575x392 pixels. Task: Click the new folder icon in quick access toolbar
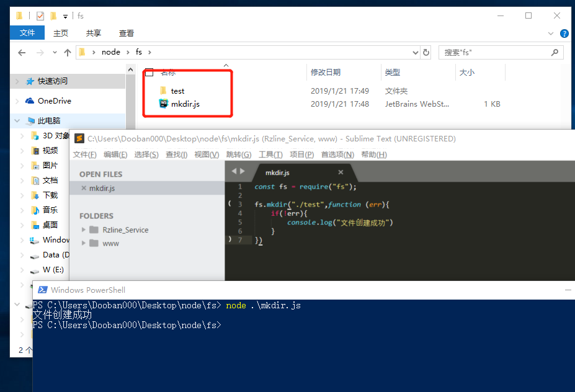click(53, 16)
